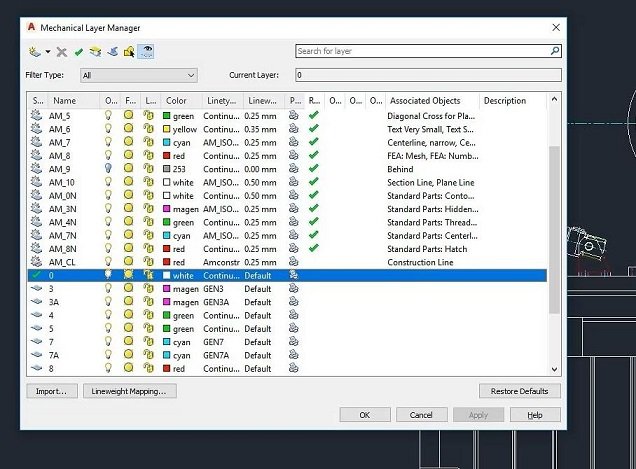Click the AM_ISO linetype for AM_10
636x469 pixels.
(x=221, y=183)
